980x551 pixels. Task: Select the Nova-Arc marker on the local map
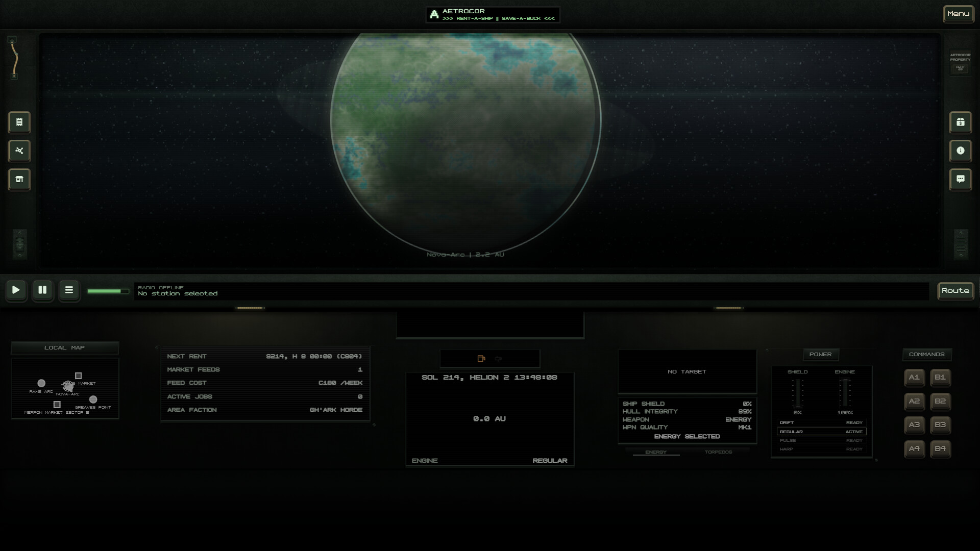(x=68, y=387)
